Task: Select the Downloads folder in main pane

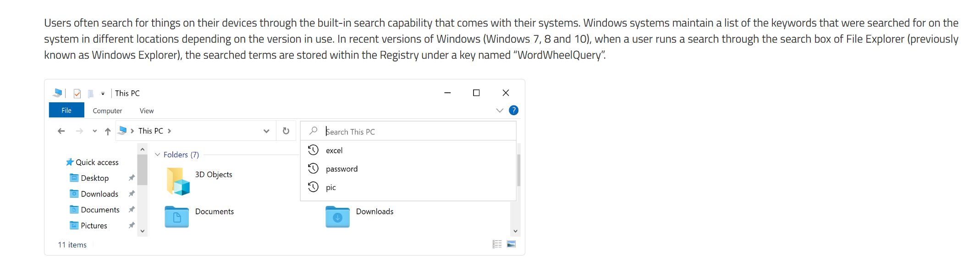Action: 360,216
